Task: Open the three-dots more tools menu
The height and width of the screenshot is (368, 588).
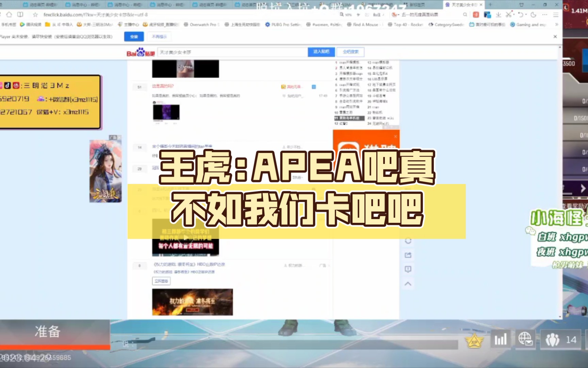Action: 545,15
